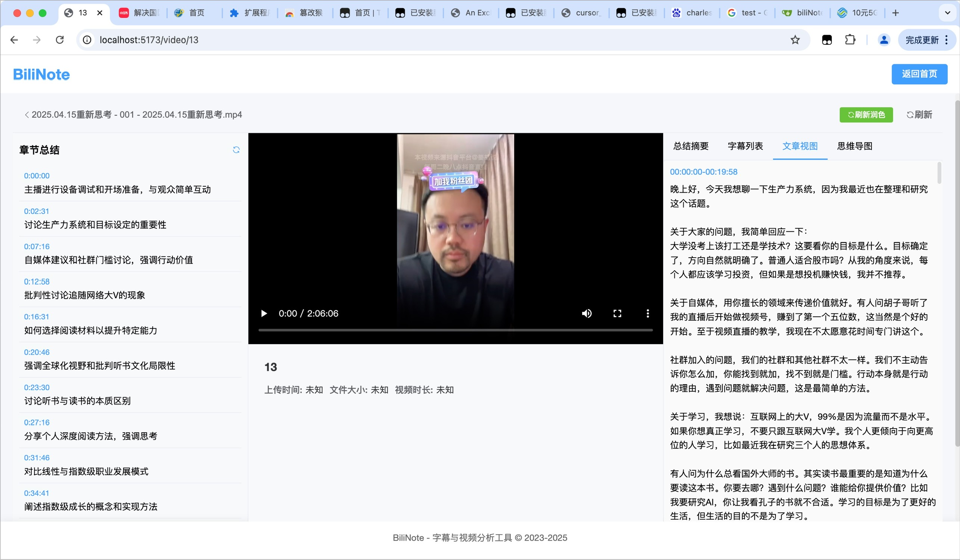The height and width of the screenshot is (560, 960).
Task: Seek along the video progress bar
Action: pos(455,330)
